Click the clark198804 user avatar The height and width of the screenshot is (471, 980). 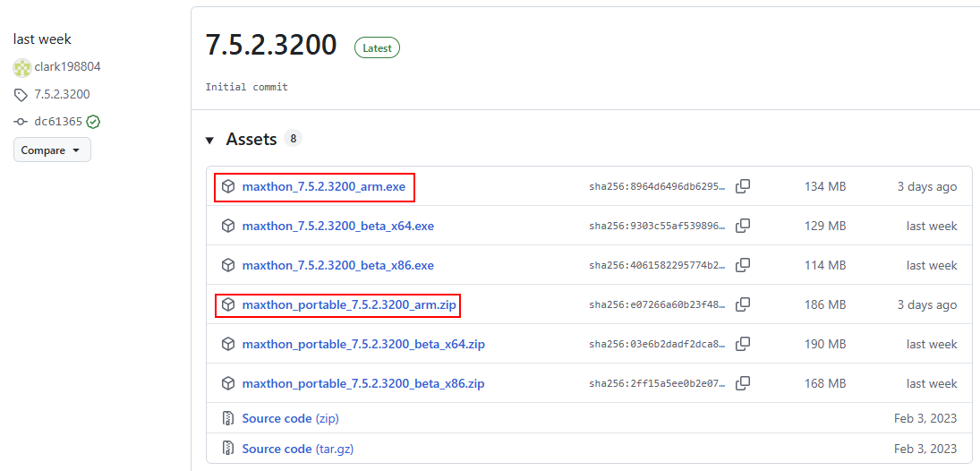coord(21,67)
